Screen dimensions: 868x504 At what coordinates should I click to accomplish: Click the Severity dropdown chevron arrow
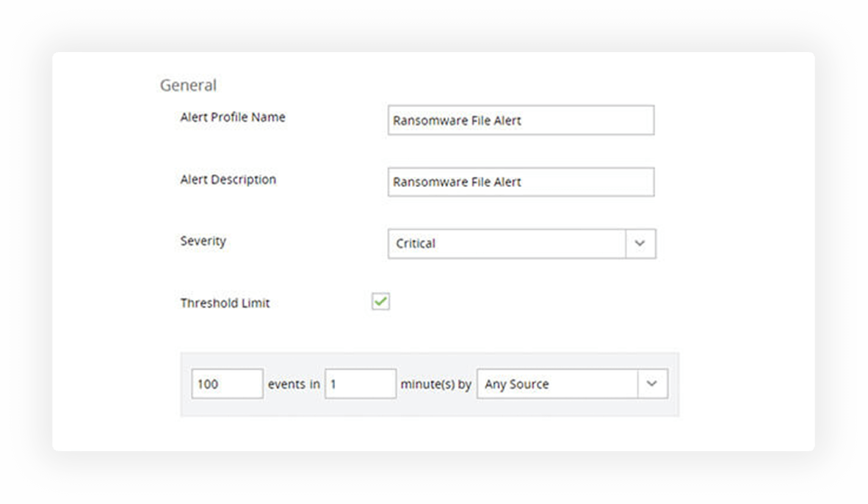(640, 244)
